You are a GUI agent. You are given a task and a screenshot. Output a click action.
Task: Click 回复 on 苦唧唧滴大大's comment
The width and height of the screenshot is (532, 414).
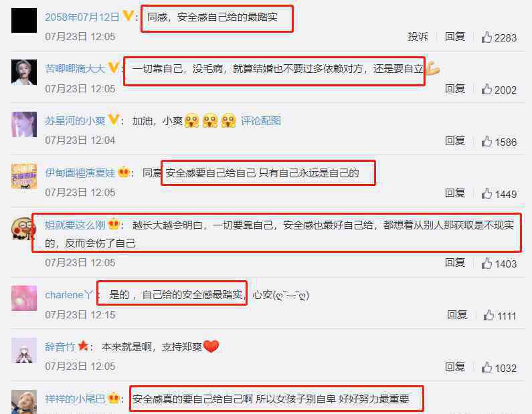(x=454, y=89)
